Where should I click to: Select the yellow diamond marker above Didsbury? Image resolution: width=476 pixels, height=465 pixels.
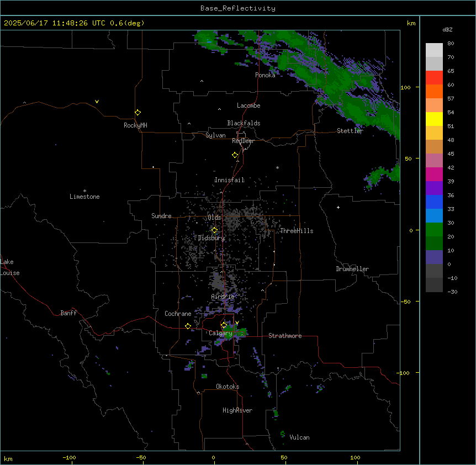point(214,230)
